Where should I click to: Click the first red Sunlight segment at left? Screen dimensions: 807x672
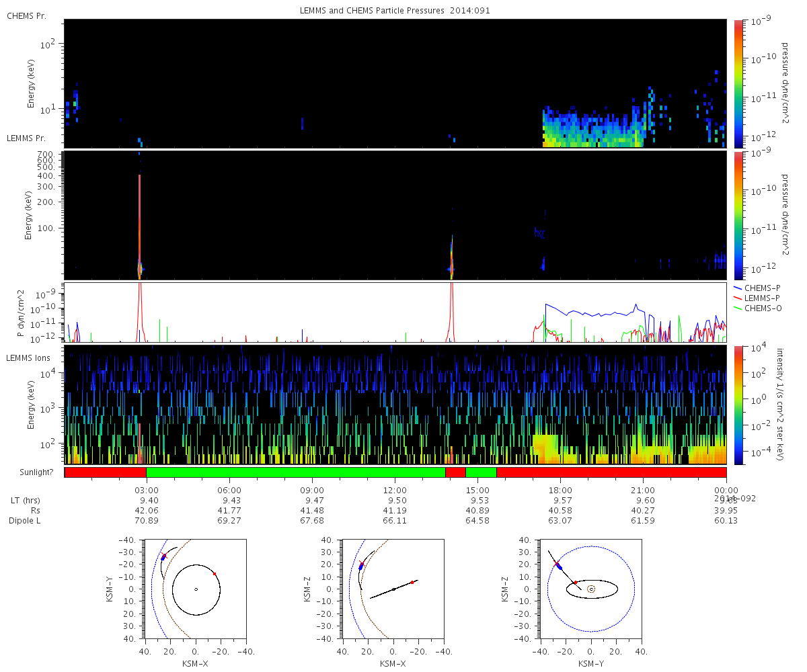pos(106,472)
